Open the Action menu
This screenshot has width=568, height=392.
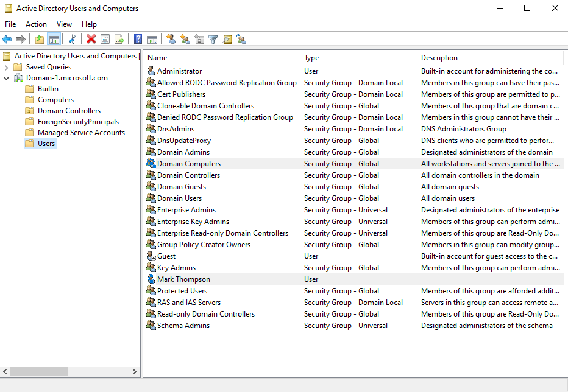tap(37, 24)
